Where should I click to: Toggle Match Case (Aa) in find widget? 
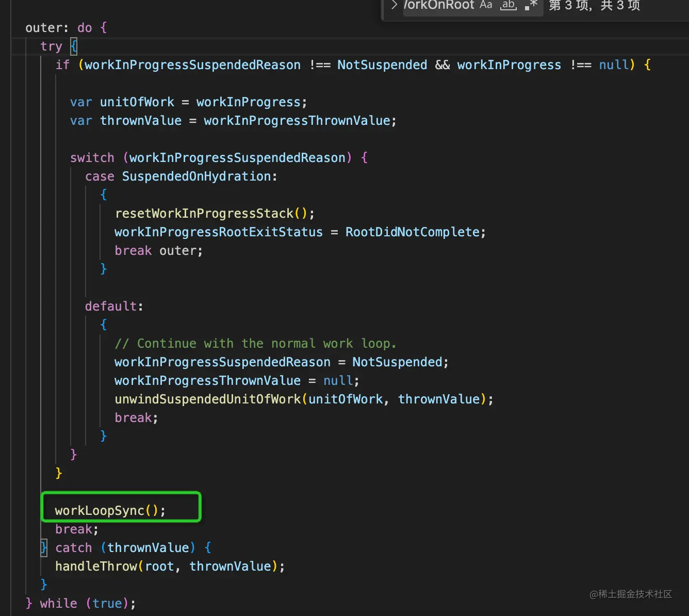(x=486, y=5)
